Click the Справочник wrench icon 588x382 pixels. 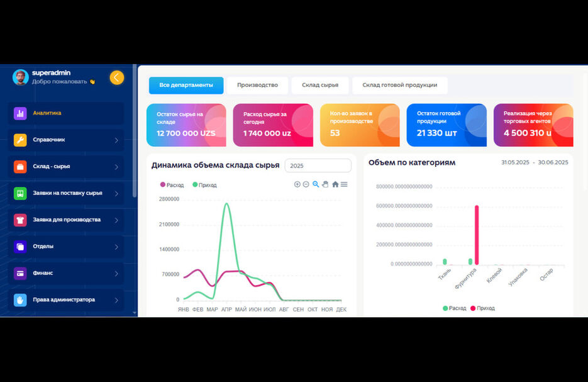tap(20, 140)
